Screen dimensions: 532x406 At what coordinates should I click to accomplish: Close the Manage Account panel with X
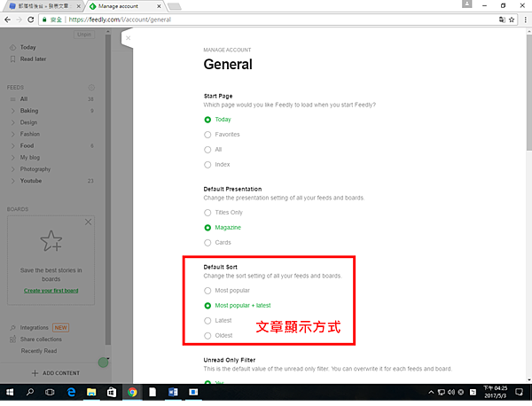(128, 38)
